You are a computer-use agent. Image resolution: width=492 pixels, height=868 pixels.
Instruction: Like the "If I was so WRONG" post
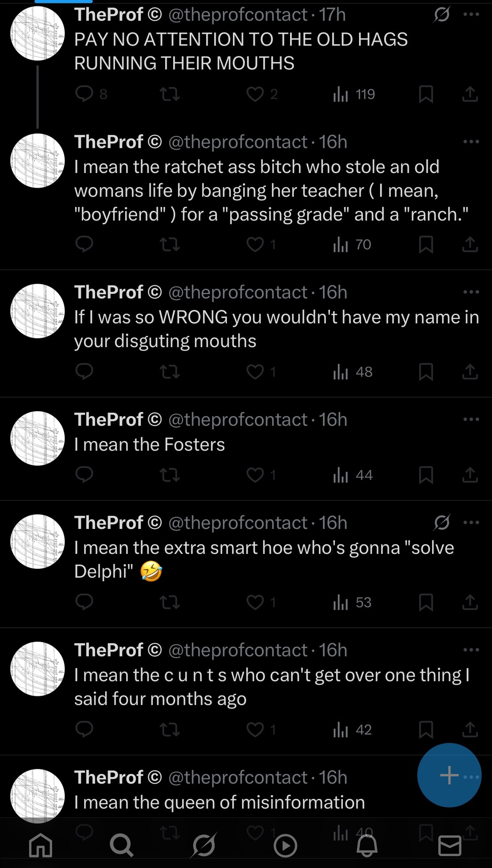(x=255, y=372)
